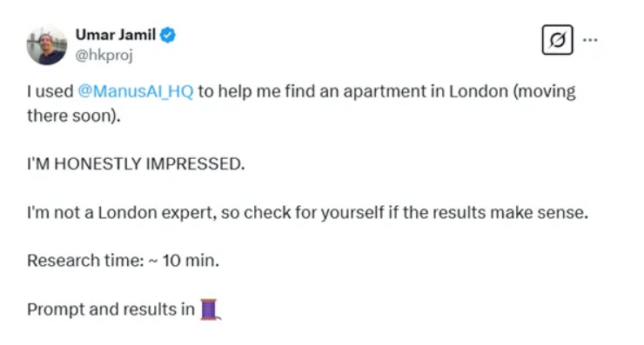
Task: Open the three-dot more options menu
Action: 590,40
